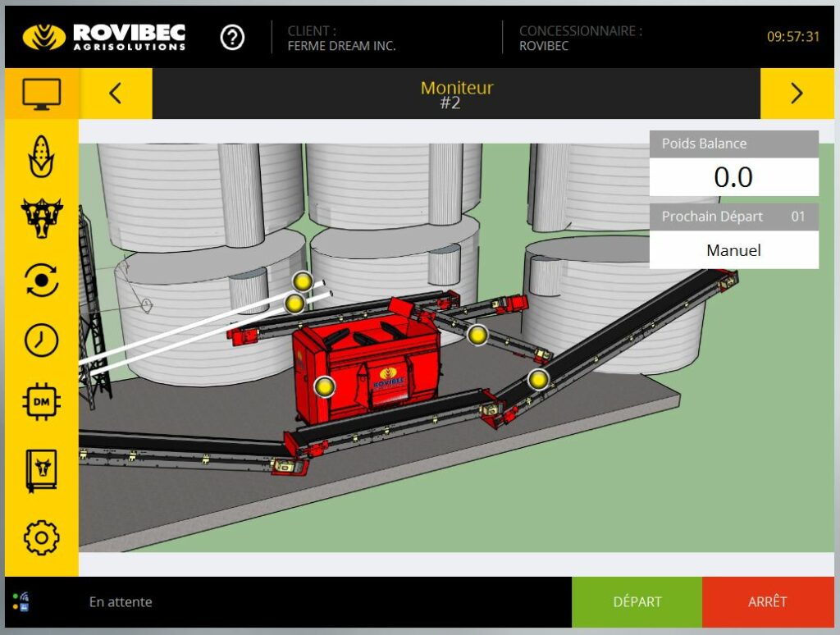The width and height of the screenshot is (840, 635).
Task: Select the yellow marker on the conveyor behind the mixer
Action: (477, 336)
